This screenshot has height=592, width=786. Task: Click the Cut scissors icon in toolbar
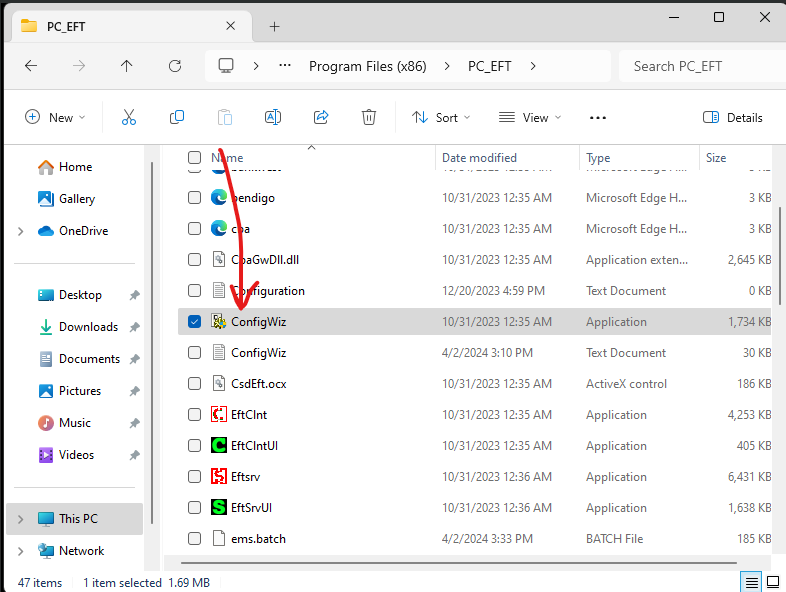coord(129,117)
